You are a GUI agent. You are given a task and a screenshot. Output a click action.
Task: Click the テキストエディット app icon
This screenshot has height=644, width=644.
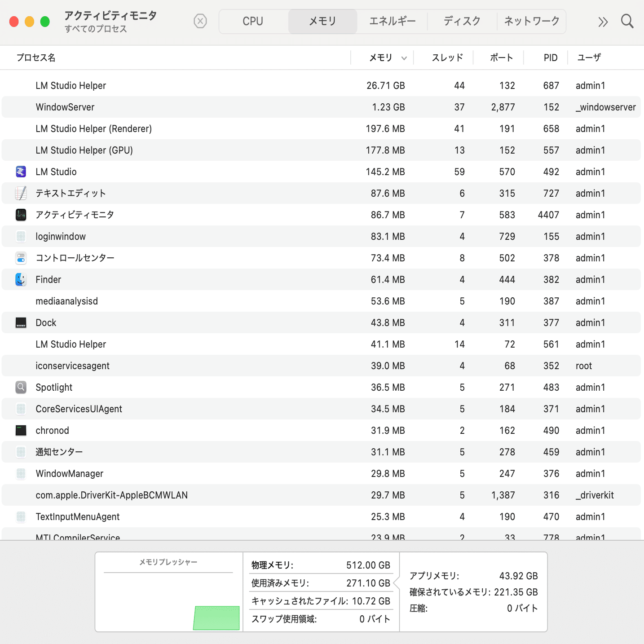(21, 193)
